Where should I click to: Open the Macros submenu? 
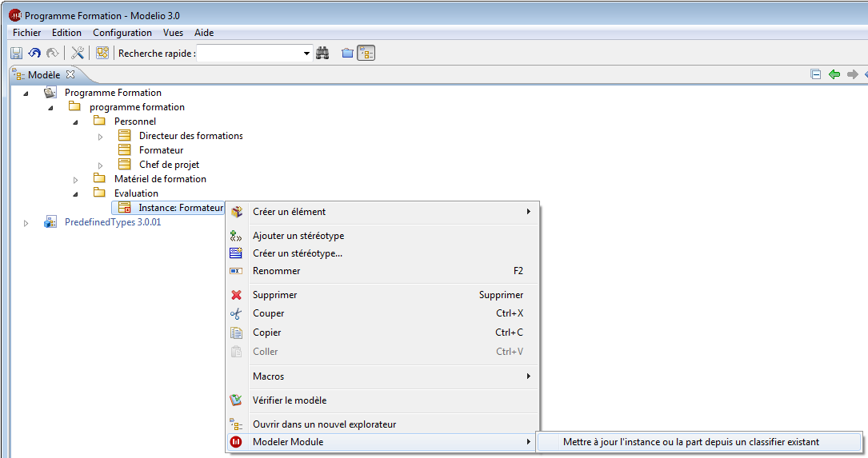point(382,376)
